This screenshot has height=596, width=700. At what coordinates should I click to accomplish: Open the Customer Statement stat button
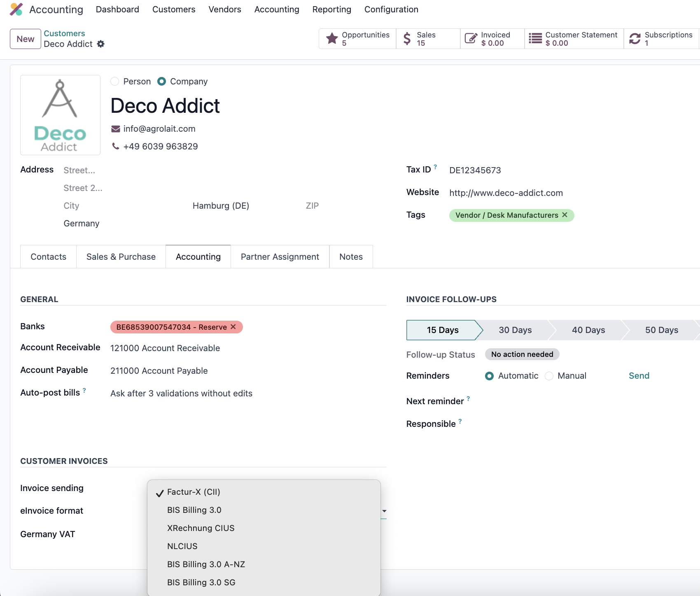574,39
